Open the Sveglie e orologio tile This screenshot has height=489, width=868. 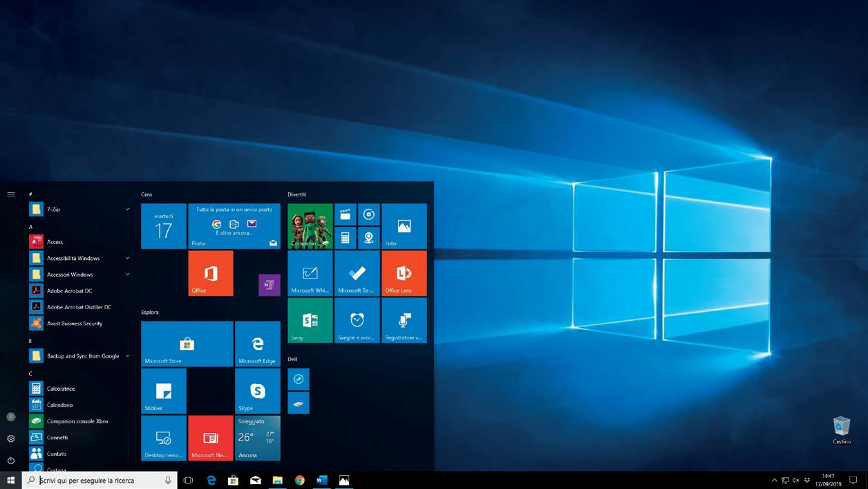357,320
